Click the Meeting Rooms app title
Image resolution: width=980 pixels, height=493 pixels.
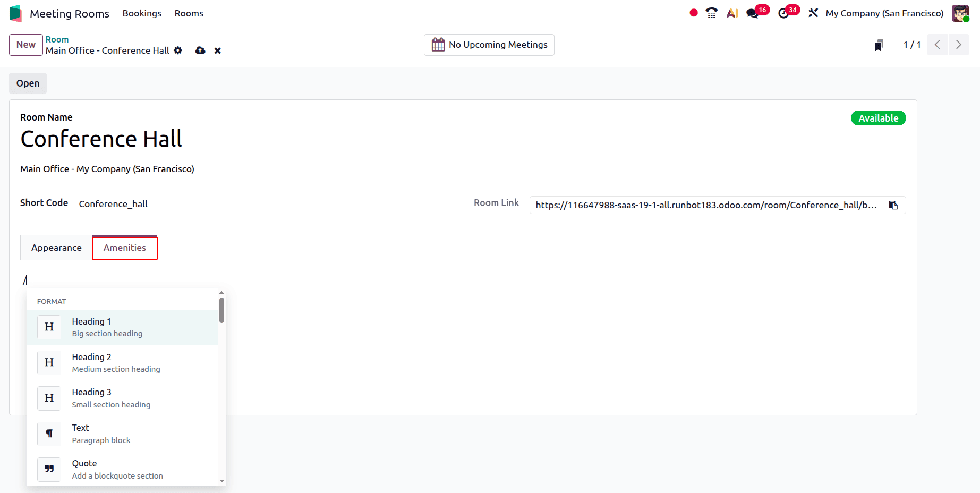[x=70, y=13]
